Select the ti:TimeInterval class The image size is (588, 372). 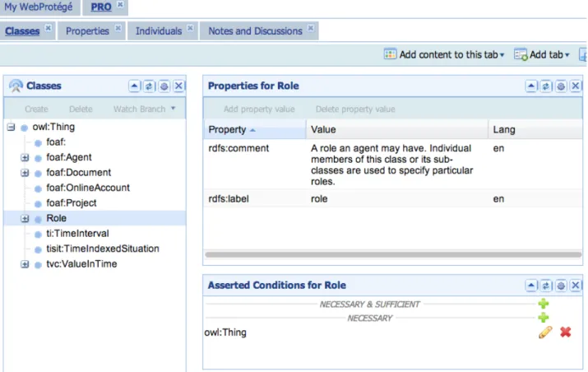tap(77, 234)
